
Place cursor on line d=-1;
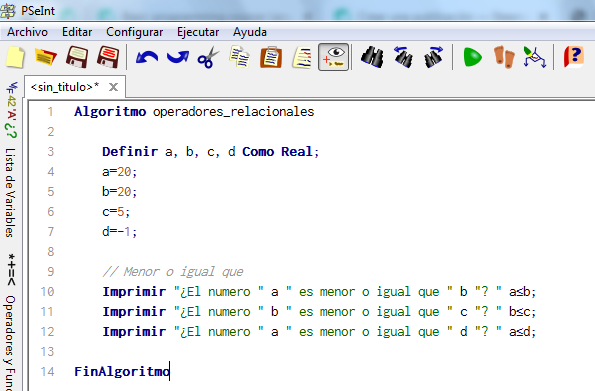click(x=120, y=232)
